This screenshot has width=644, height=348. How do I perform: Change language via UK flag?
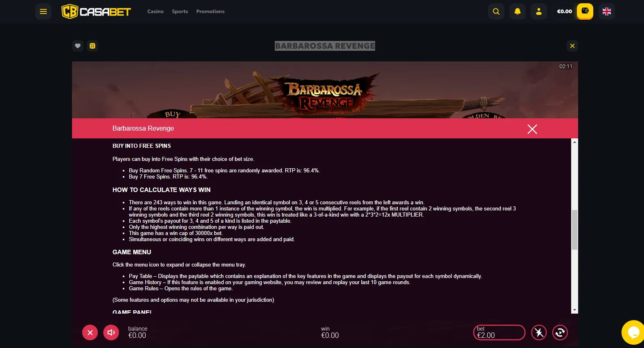pyautogui.click(x=607, y=11)
